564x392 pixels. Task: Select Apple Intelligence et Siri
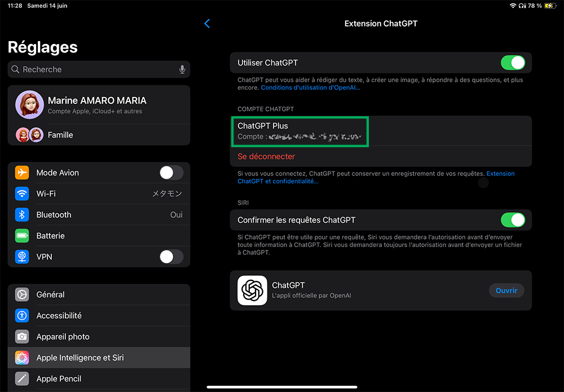[x=99, y=358]
